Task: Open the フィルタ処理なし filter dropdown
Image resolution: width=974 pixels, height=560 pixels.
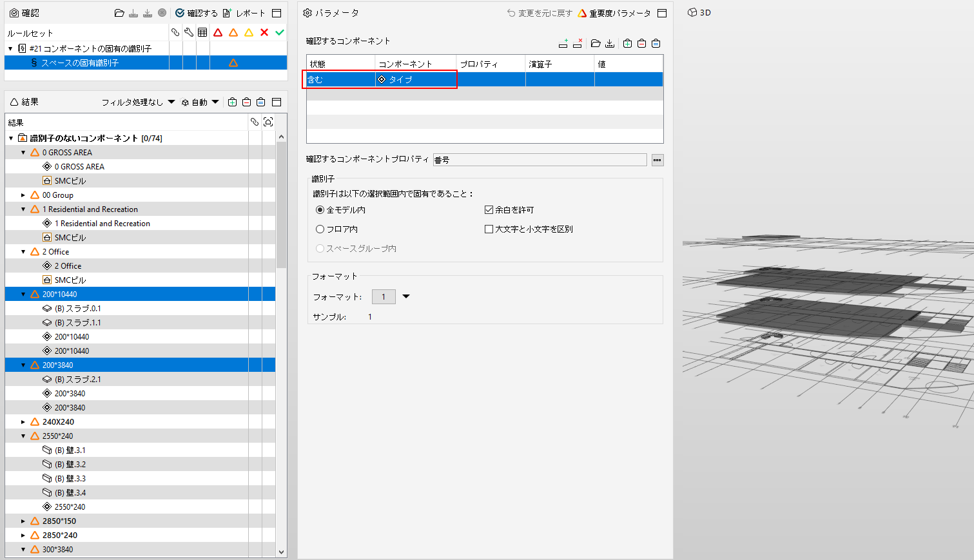Action: 138,102
